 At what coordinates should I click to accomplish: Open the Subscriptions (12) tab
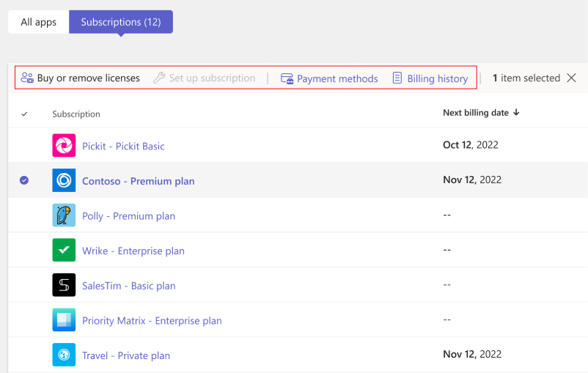(121, 22)
